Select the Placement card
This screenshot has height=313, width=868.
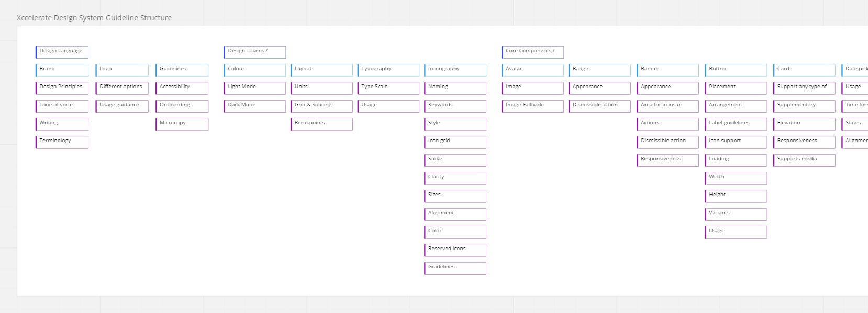coord(736,88)
